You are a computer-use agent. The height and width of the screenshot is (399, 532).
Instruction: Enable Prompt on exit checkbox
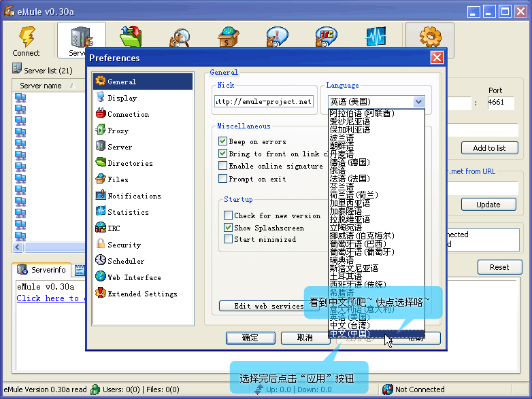click(x=222, y=178)
